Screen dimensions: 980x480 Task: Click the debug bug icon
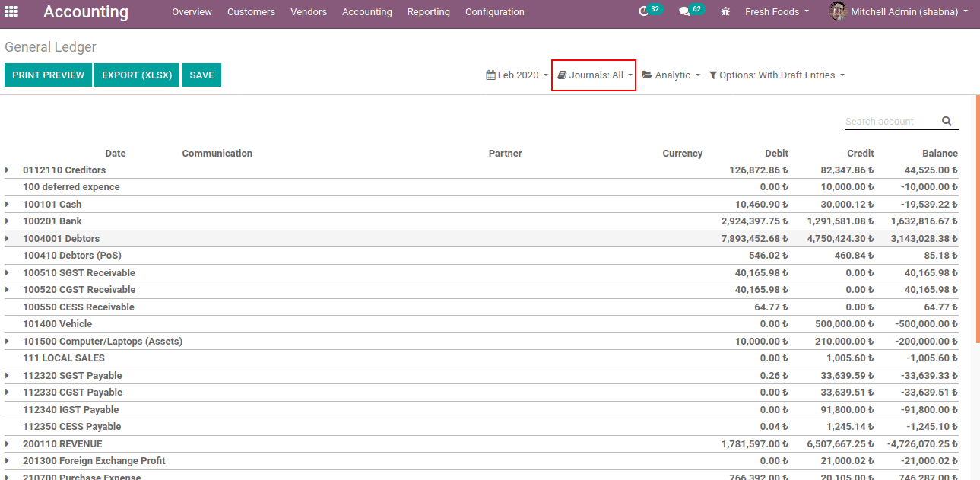coord(725,11)
